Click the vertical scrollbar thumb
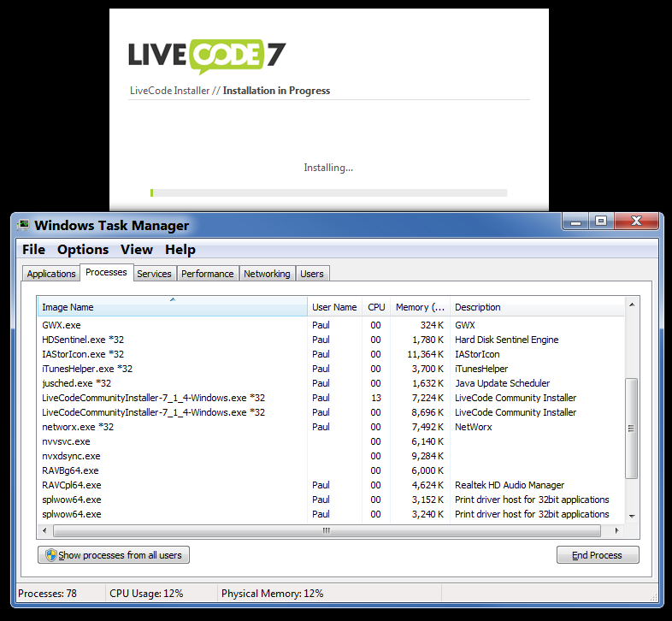 click(x=631, y=428)
